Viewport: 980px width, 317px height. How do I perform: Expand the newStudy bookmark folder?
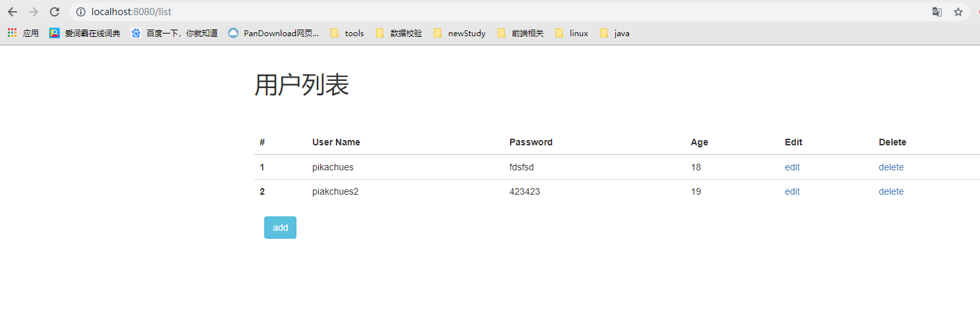coord(459,33)
